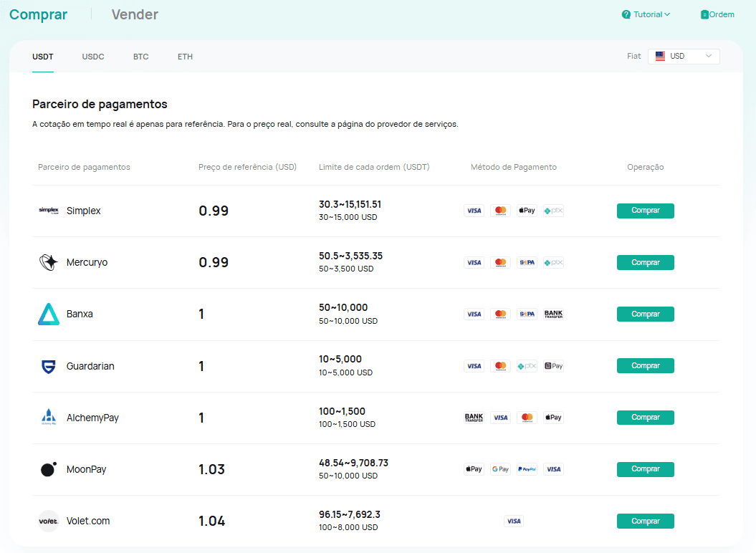Viewport: 756px width, 553px height.
Task: Click the MoonPay black dot logo
Action: click(48, 469)
